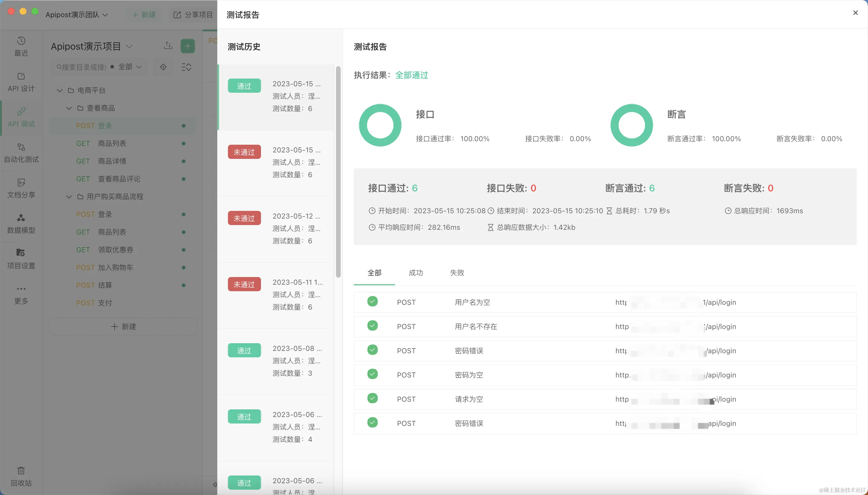Image resolution: width=868 pixels, height=495 pixels.
Task: Open the 数据模型 sidebar section
Action: pos(21,223)
